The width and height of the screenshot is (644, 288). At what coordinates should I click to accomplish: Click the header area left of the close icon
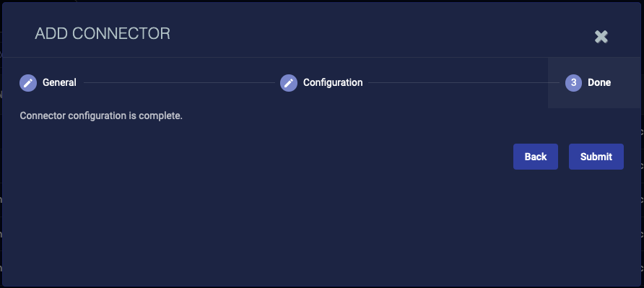point(382,34)
